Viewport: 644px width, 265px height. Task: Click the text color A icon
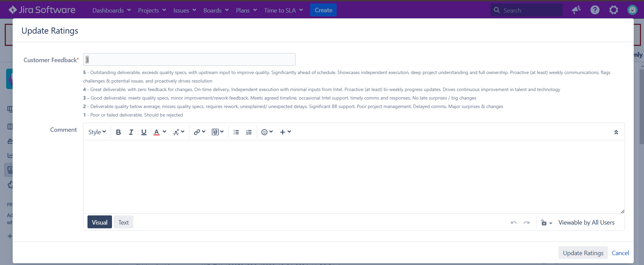coord(157,132)
